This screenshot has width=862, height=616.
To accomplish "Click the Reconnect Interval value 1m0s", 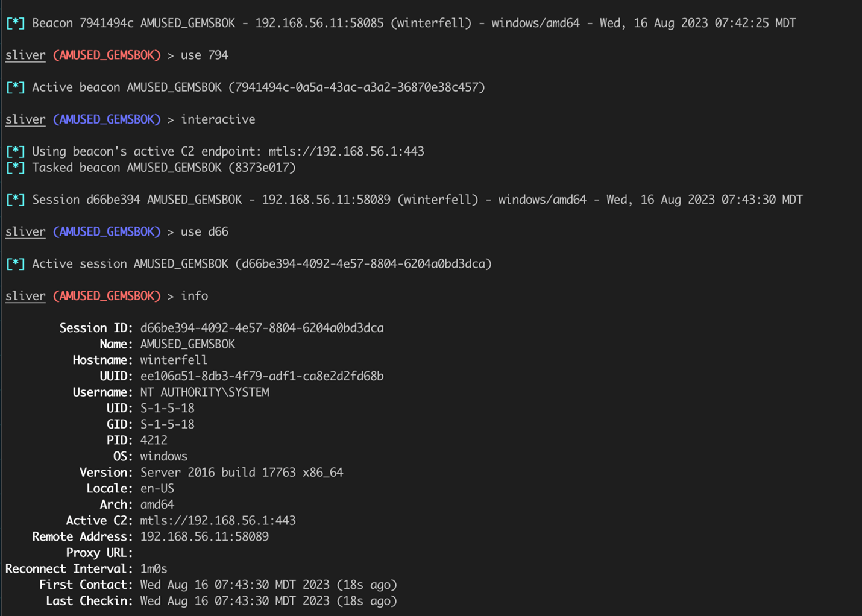I will (x=154, y=569).
